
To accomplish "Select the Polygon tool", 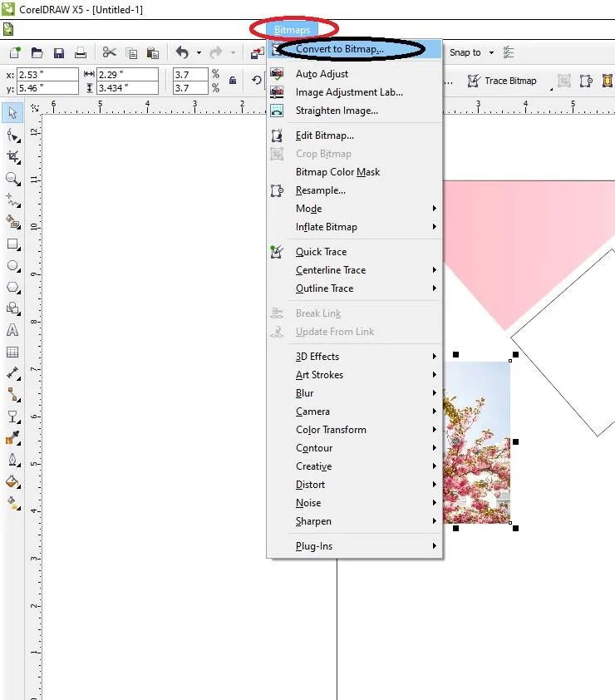I will [12, 287].
